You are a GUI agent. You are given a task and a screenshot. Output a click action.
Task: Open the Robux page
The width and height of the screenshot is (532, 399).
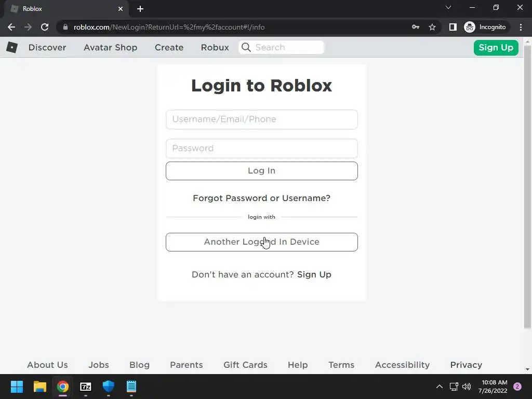coord(215,47)
